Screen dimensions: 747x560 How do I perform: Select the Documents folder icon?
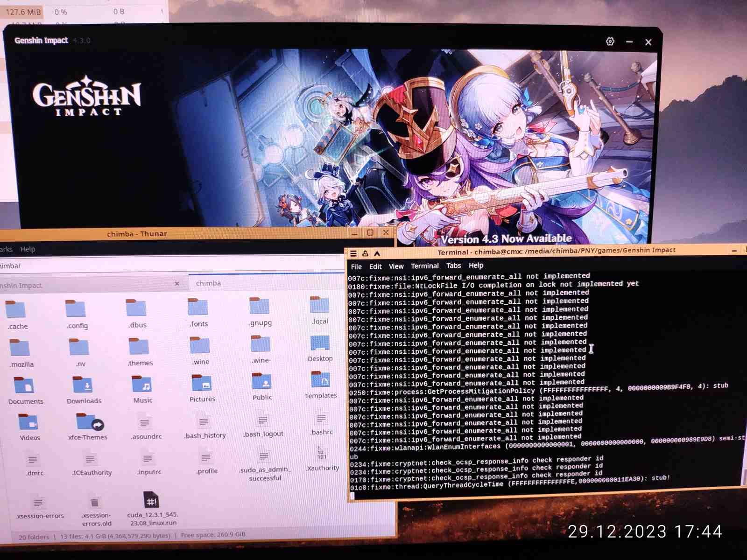coord(24,385)
